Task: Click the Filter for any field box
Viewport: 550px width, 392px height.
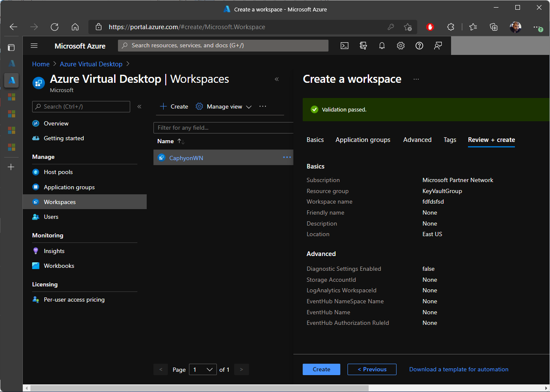Action: click(223, 128)
